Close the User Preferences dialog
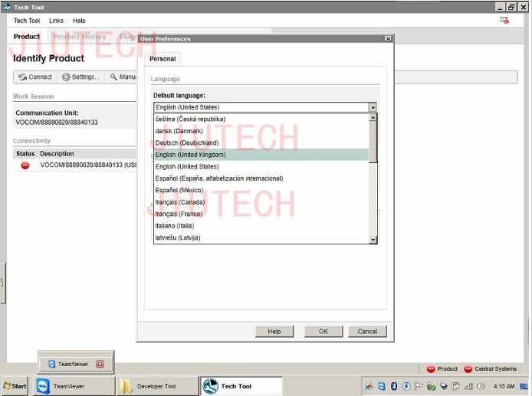Screen dimensions: 532x396 click(x=389, y=38)
